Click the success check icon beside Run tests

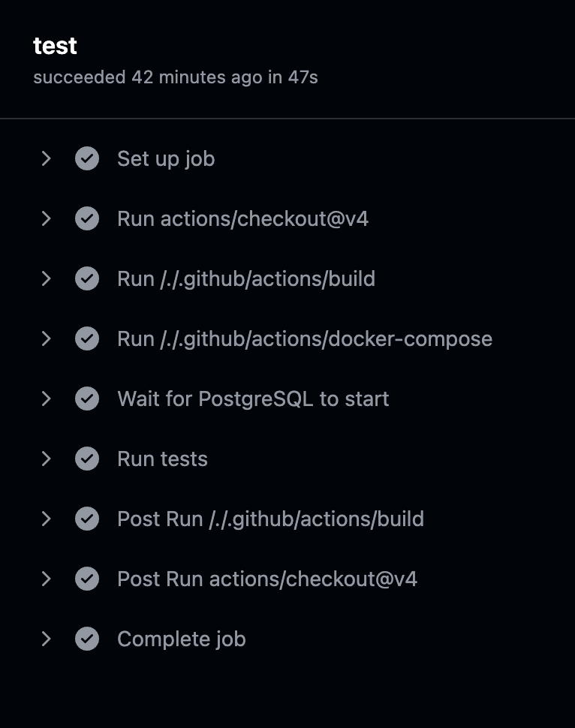click(87, 459)
